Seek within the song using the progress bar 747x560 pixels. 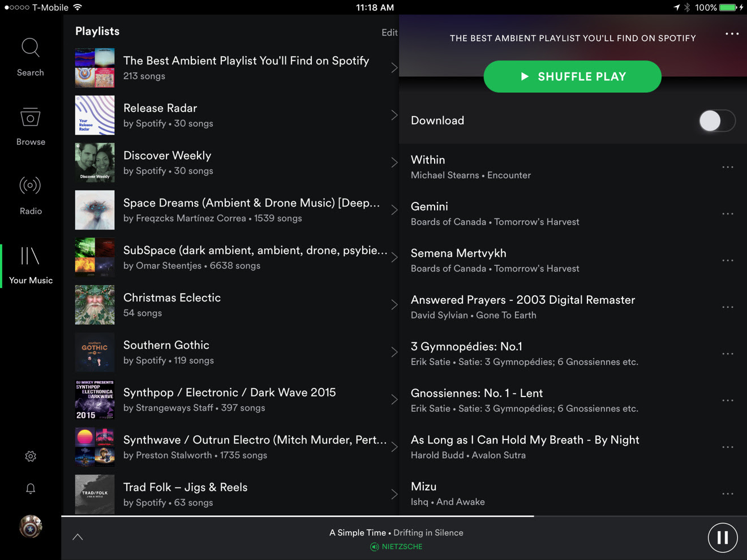pos(404,516)
